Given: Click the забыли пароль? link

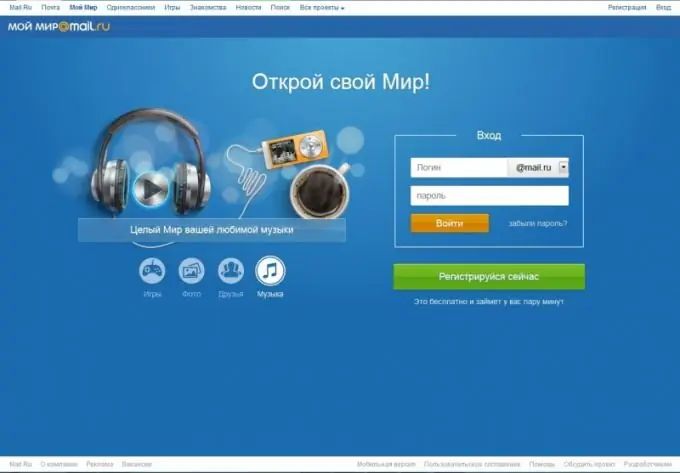Looking at the screenshot, I should [x=538, y=224].
